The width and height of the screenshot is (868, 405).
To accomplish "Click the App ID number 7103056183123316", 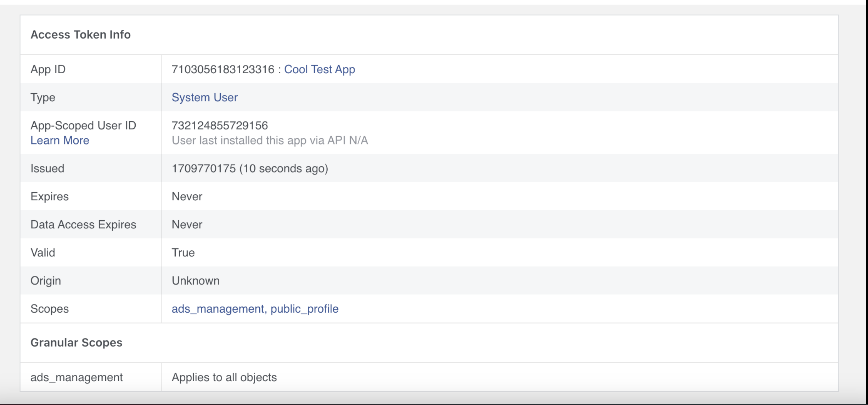I will [x=223, y=69].
